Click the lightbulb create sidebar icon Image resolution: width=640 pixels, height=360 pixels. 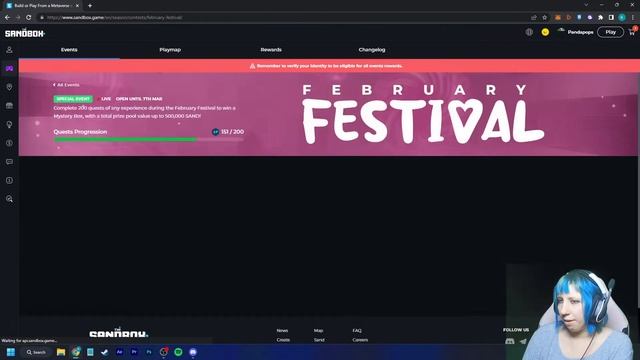point(9,124)
